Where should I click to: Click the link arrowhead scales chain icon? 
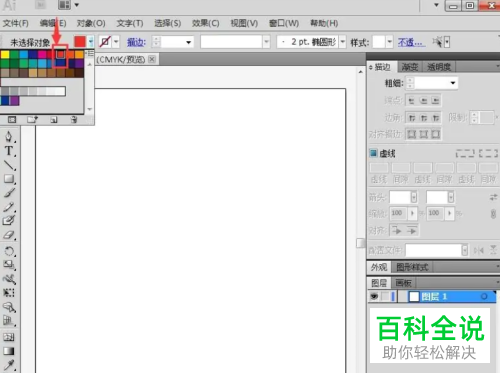pyautogui.click(x=493, y=214)
